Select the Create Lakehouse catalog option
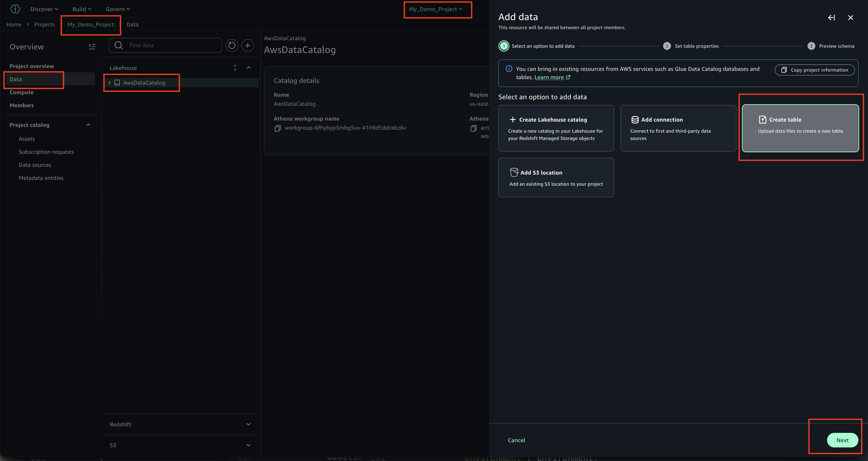 pos(556,128)
